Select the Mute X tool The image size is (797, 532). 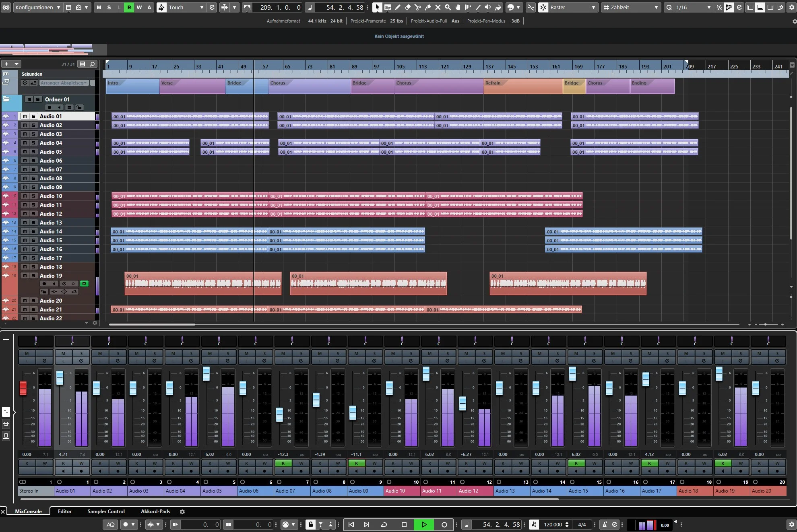pyautogui.click(x=438, y=7)
